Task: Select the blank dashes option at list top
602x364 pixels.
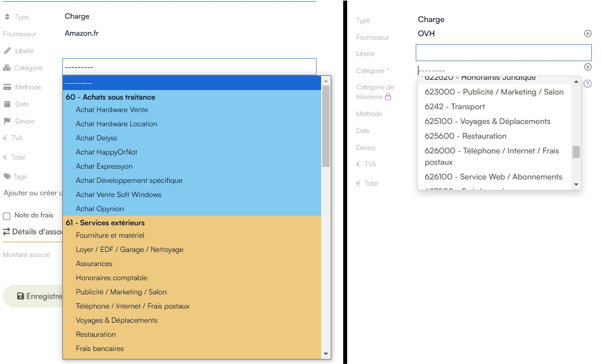Action: [192, 83]
